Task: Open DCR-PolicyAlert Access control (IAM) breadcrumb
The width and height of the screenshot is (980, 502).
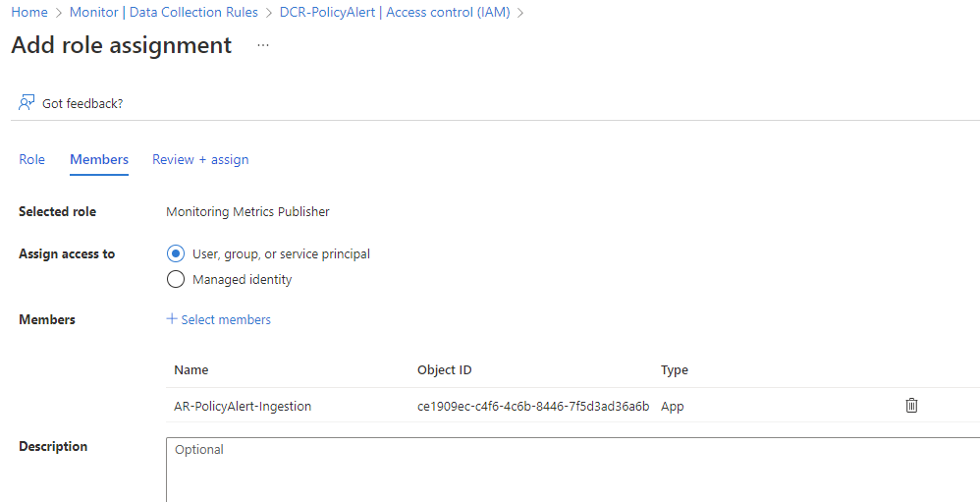Action: coord(395,12)
